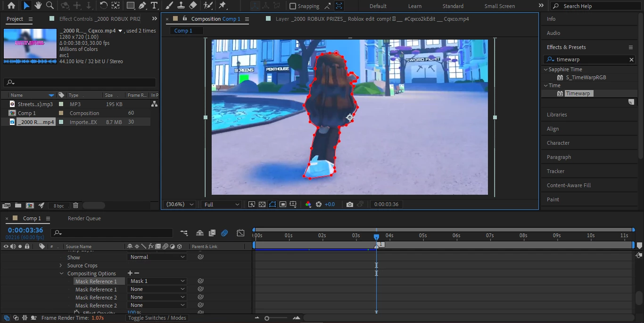Image resolution: width=644 pixels, height=323 pixels.
Task: Open the Render Queue tab
Action: 84,218
